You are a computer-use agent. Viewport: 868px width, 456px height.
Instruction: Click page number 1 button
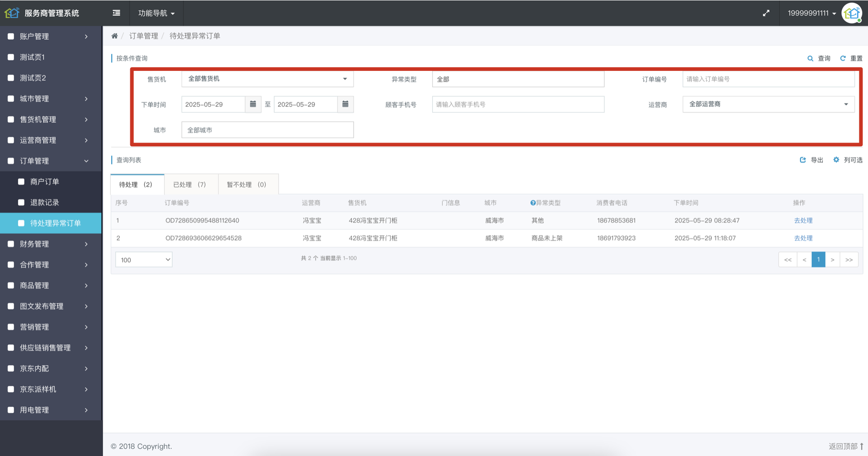point(819,260)
